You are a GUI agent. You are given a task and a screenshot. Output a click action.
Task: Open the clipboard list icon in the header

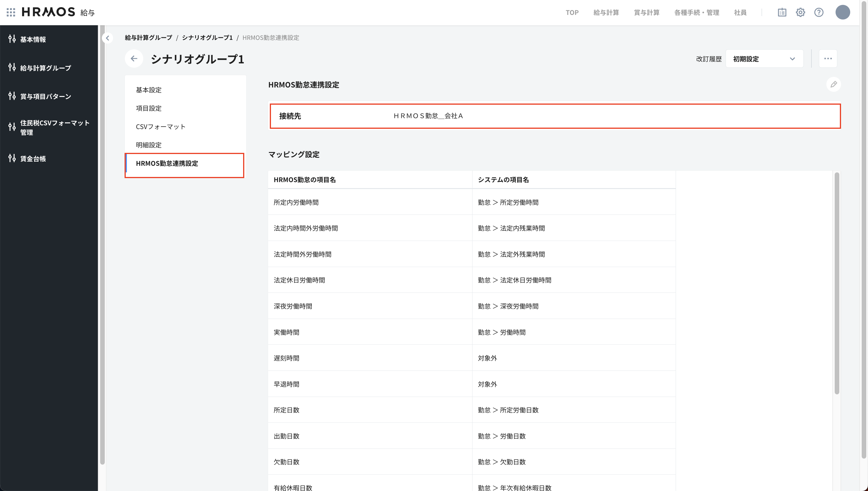pos(782,13)
